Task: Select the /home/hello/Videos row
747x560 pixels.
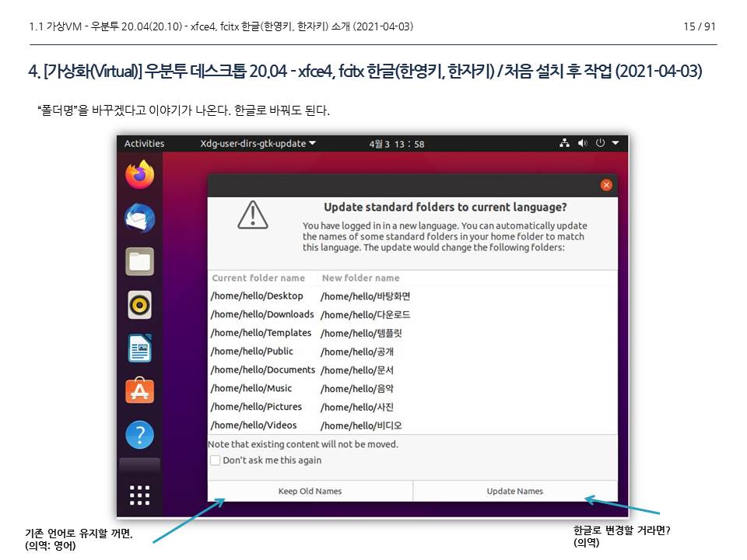Action: click(412, 425)
